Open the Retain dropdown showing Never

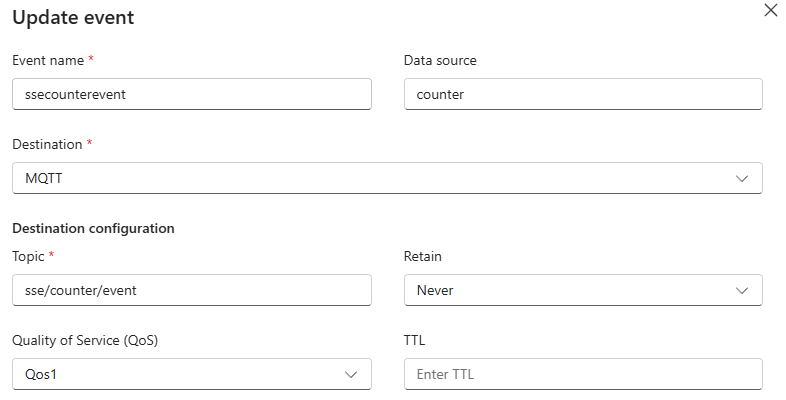pos(582,290)
